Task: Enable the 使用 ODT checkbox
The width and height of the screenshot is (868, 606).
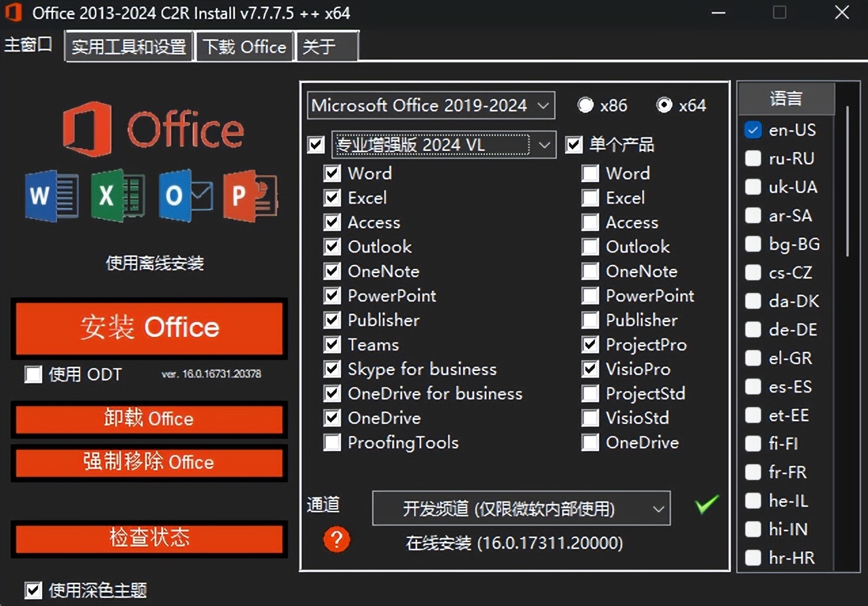Action: pyautogui.click(x=33, y=374)
